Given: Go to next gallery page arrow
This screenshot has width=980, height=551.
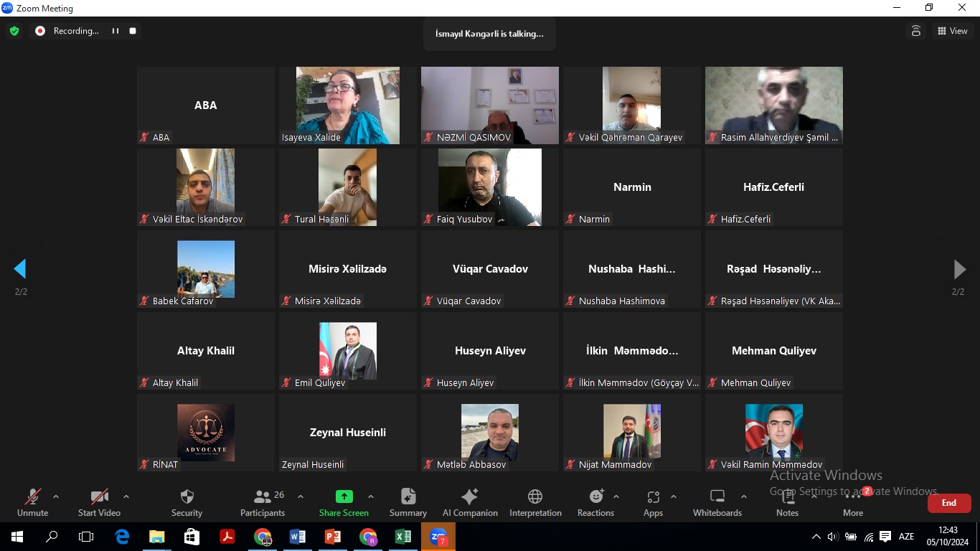Looking at the screenshot, I should point(959,269).
